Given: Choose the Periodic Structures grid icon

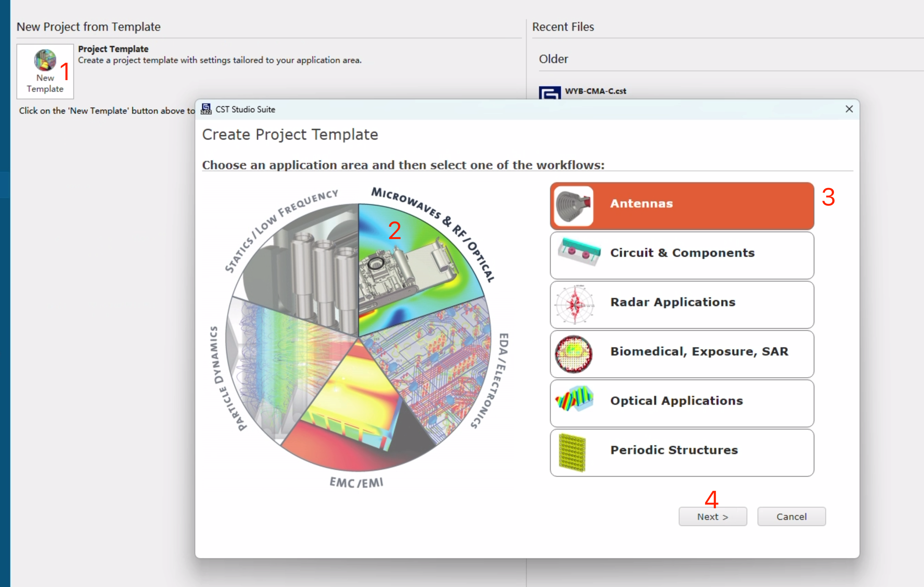Looking at the screenshot, I should pos(572,453).
